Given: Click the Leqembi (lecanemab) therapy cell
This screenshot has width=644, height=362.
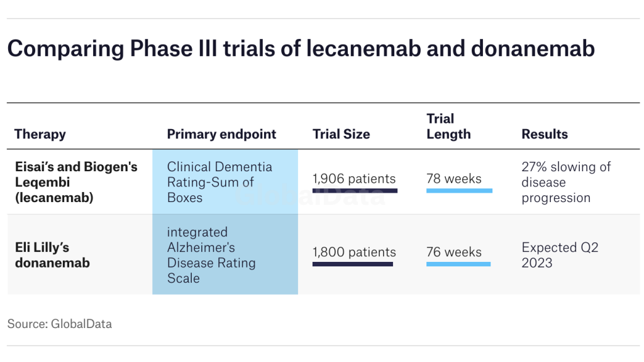Looking at the screenshot, I should click(76, 182).
